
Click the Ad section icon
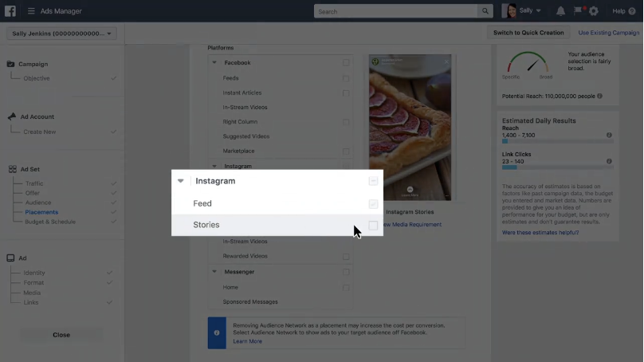[10, 258]
